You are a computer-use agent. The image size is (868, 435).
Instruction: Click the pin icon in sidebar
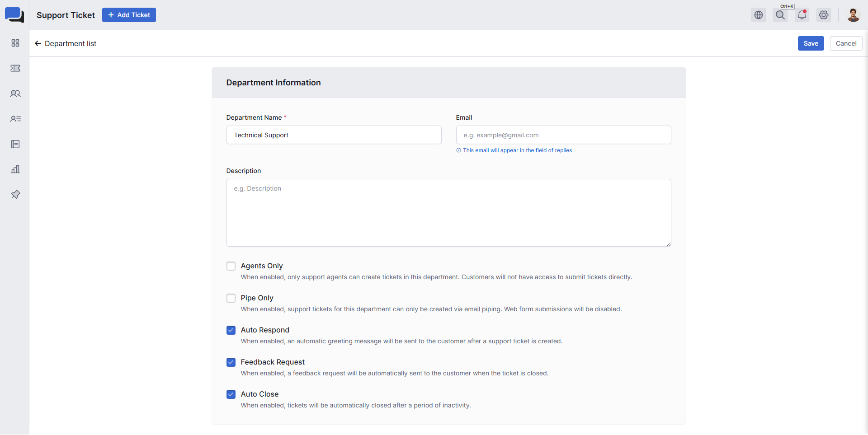(15, 195)
